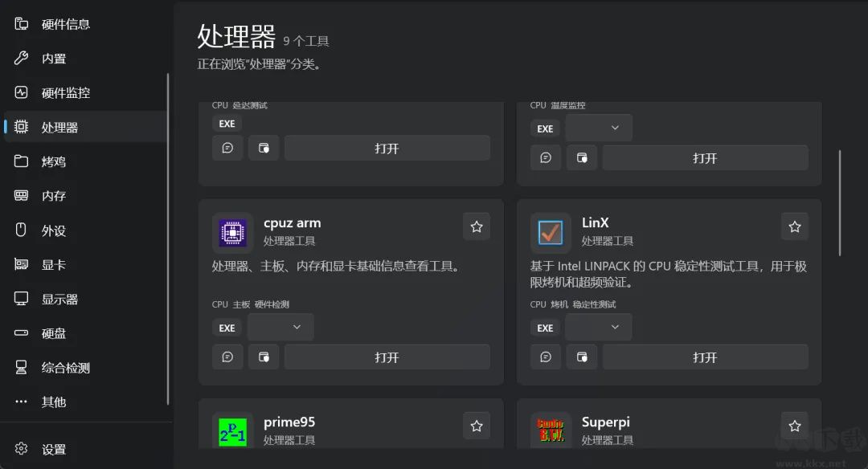Viewport: 868px width, 469px height.
Task: Click the folder location icon for cpuz arm
Action: [264, 357]
